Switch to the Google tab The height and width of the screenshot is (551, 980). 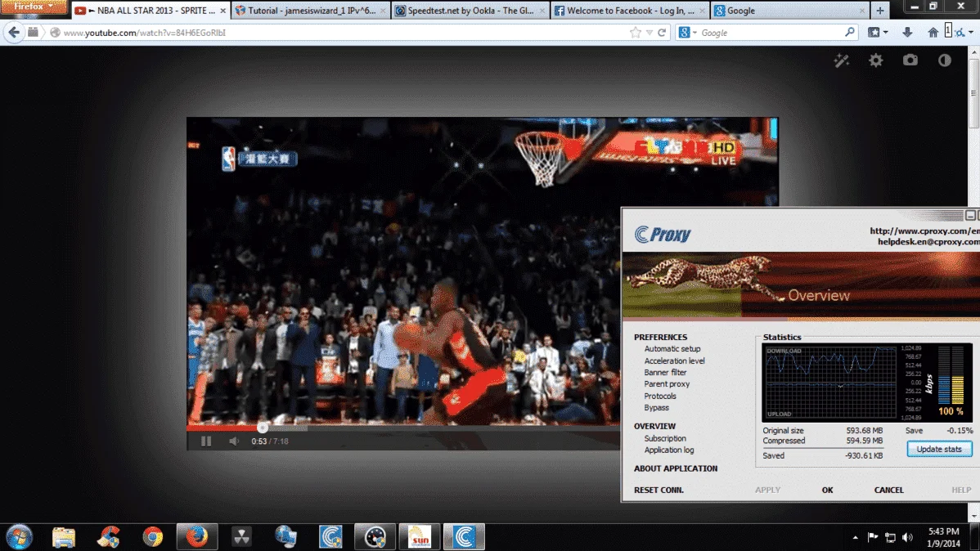pos(790,11)
